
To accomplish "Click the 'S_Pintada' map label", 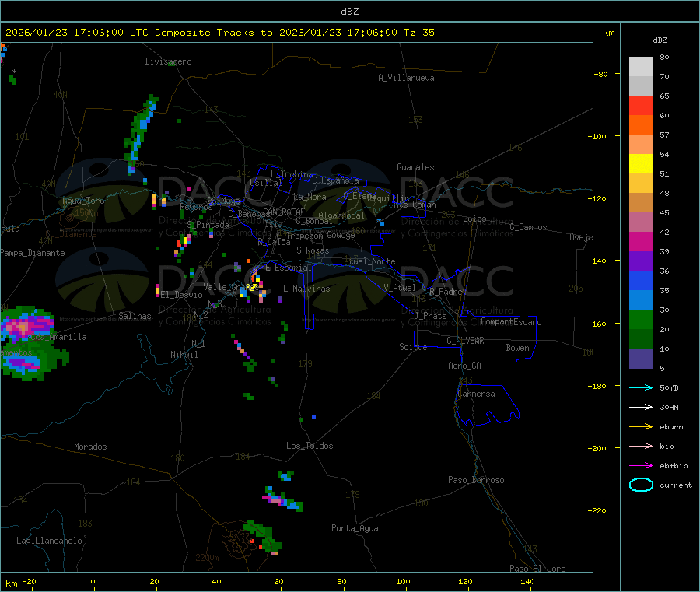I will [208, 225].
